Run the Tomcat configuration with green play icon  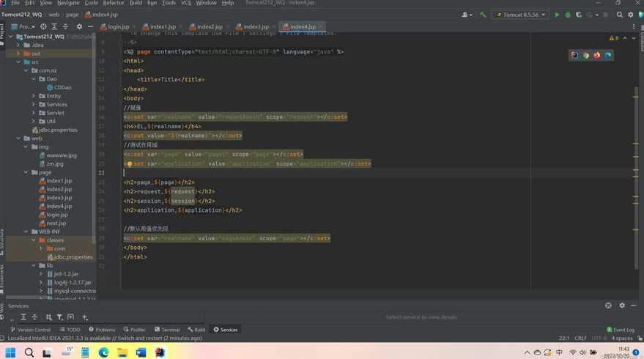point(557,15)
